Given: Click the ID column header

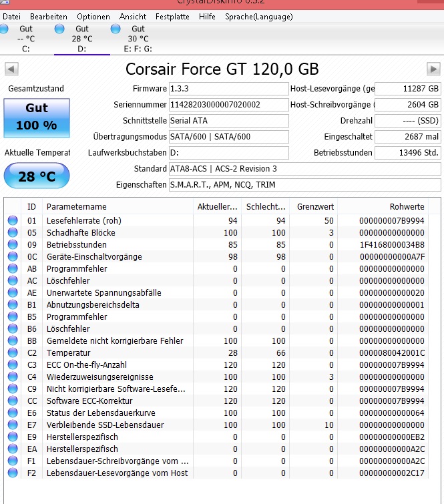Looking at the screenshot, I should click(31, 207).
